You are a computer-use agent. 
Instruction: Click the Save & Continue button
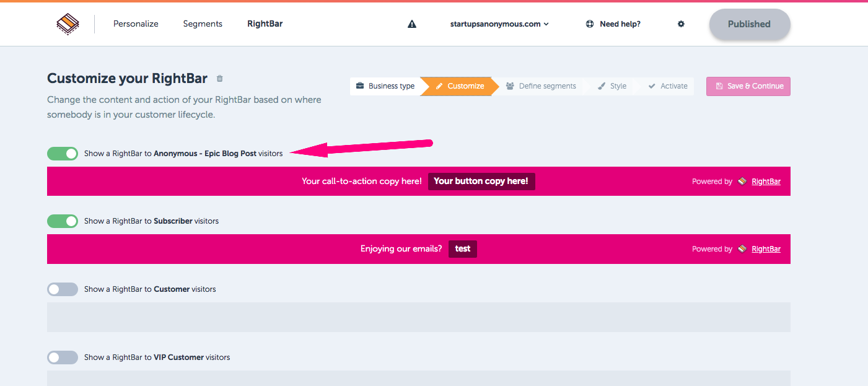748,86
